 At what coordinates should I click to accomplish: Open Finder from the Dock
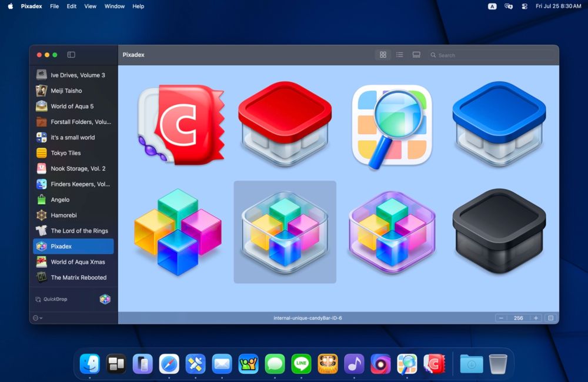pos(90,364)
